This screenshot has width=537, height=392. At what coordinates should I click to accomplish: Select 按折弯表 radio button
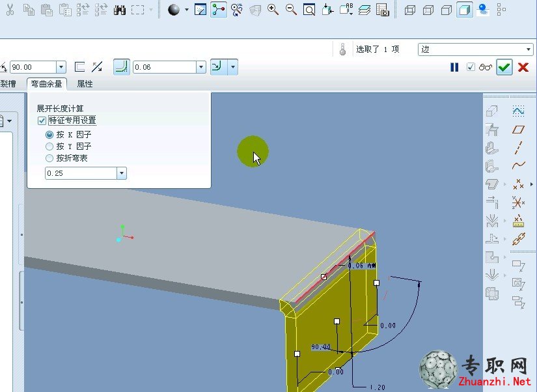(x=49, y=158)
